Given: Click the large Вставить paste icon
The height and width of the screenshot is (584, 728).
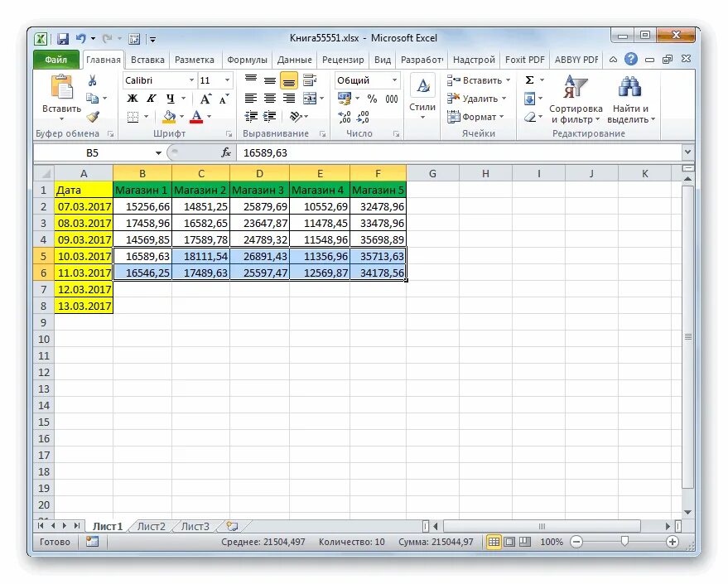Looking at the screenshot, I should tap(61, 87).
